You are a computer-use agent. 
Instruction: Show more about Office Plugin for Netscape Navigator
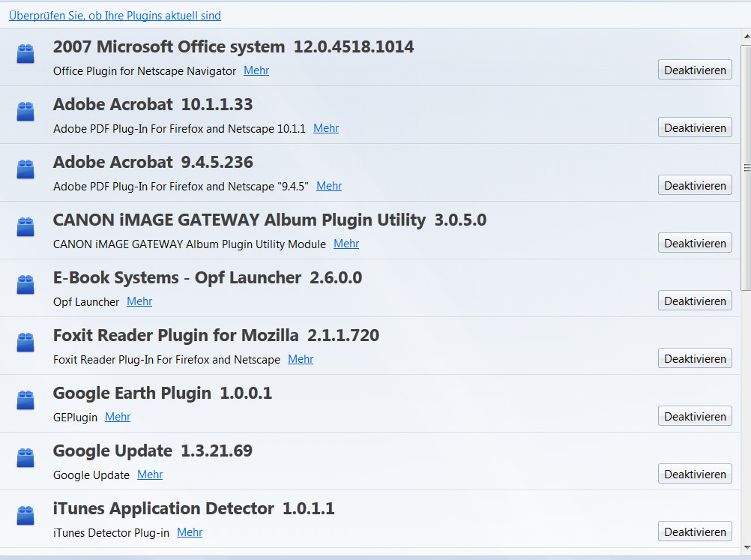[x=256, y=70]
